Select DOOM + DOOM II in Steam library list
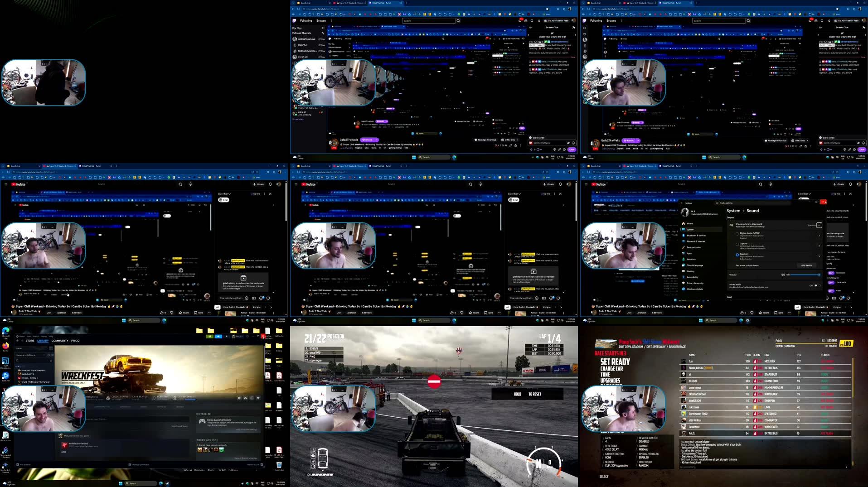Image resolution: width=868 pixels, height=487 pixels. (29, 378)
